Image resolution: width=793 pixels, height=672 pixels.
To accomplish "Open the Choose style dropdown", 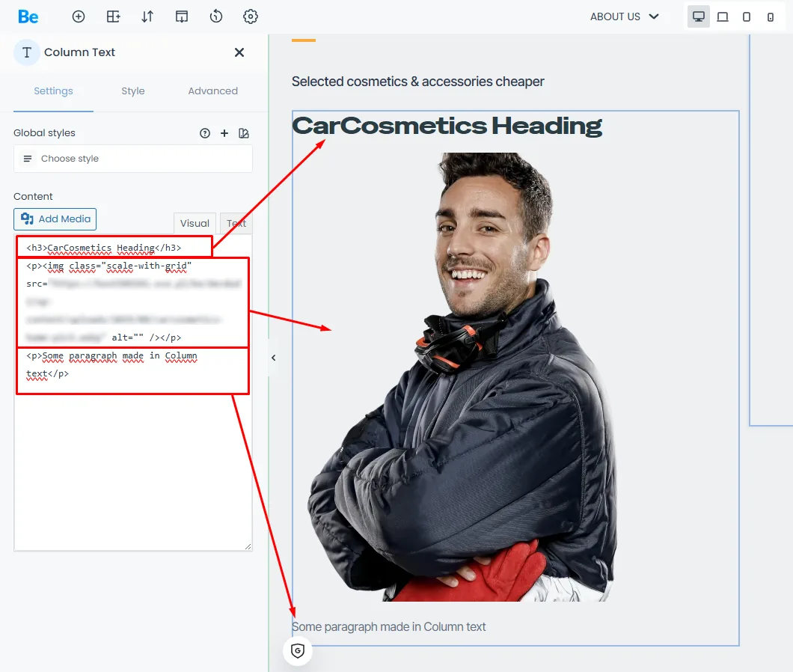I will coord(133,159).
